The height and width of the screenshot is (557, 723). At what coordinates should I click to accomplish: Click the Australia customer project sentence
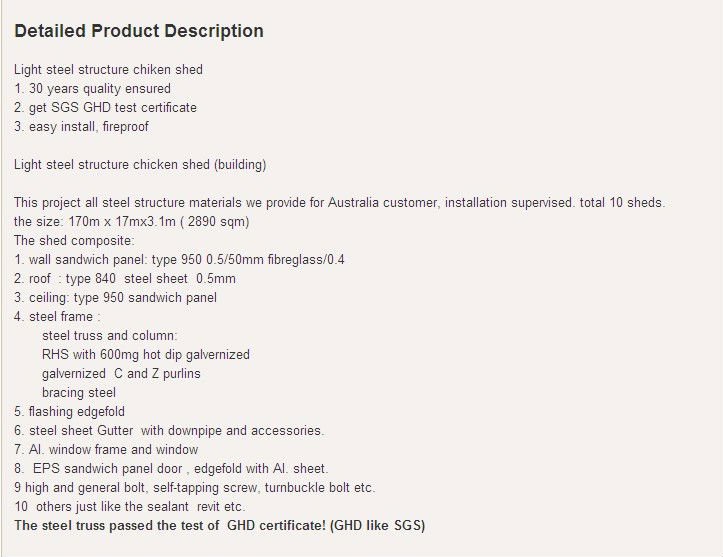(x=339, y=202)
